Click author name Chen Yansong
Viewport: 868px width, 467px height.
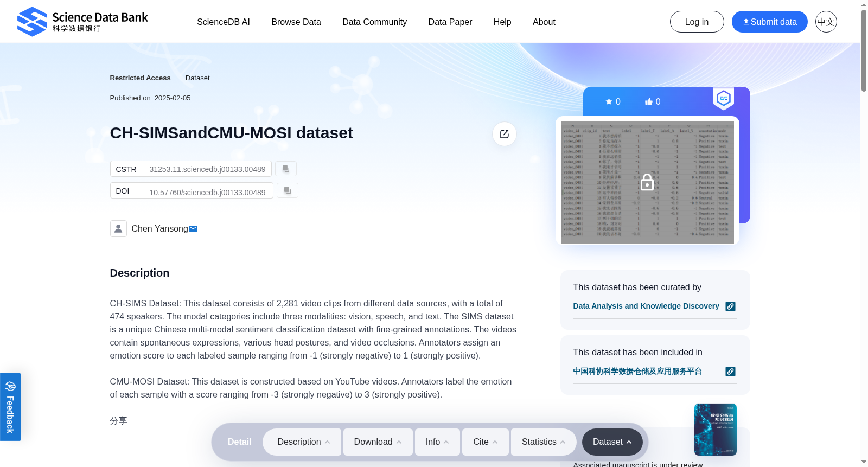click(x=159, y=229)
